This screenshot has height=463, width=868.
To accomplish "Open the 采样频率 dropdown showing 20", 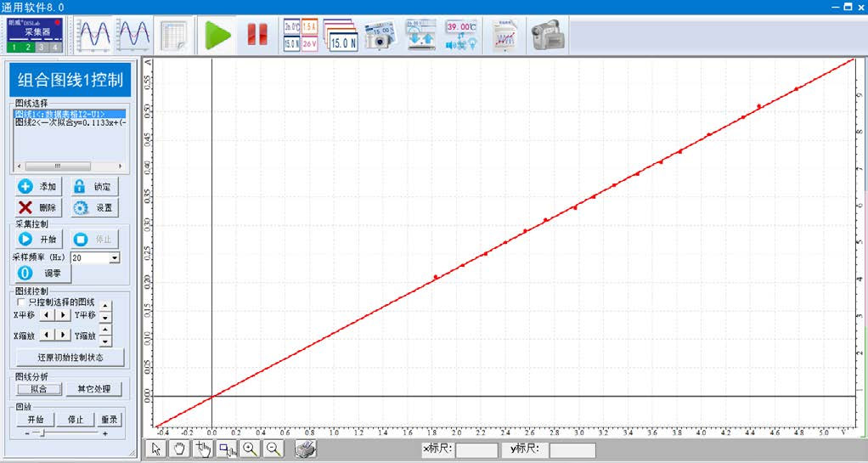I will 115,257.
